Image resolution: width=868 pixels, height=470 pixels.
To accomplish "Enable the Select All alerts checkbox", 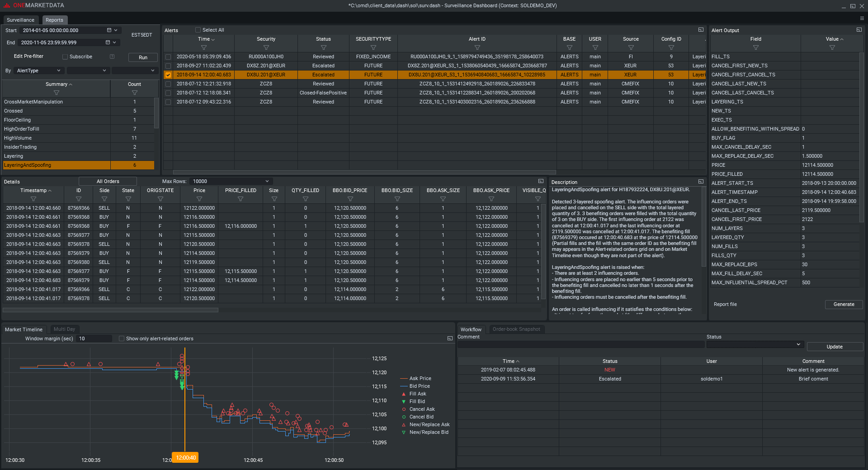I will 198,30.
